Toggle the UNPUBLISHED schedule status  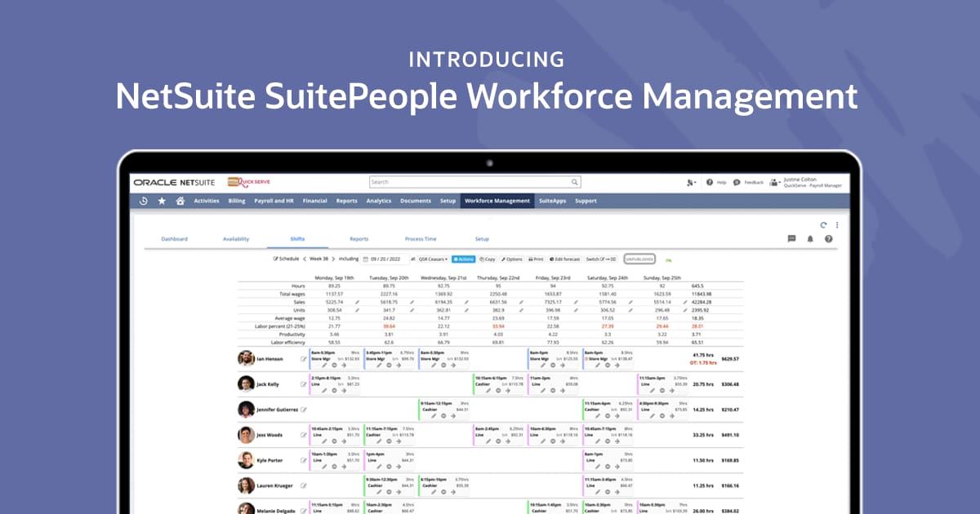click(639, 259)
